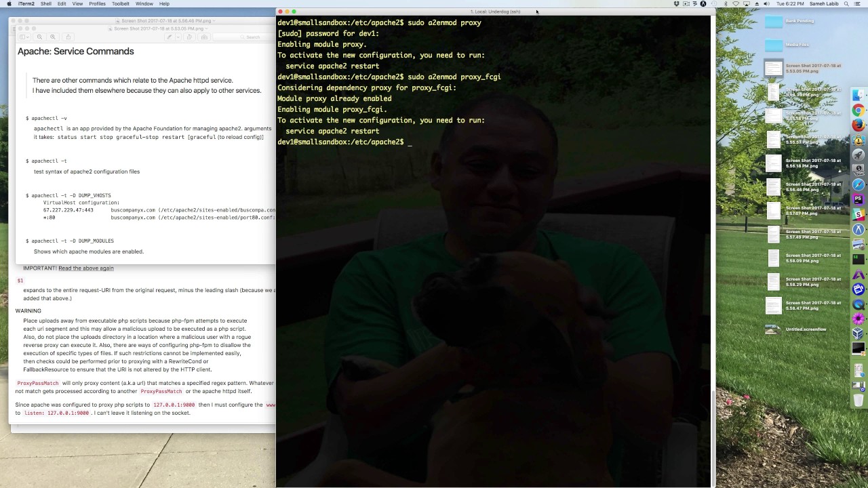The height and width of the screenshot is (488, 868).
Task: Launch Google Chrome from the Dock
Action: (858, 110)
